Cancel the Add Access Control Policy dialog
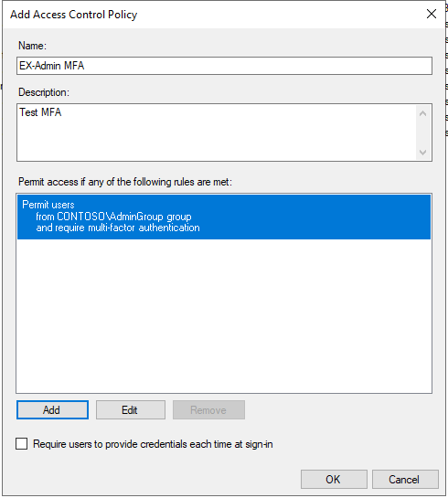 pyautogui.click(x=405, y=479)
